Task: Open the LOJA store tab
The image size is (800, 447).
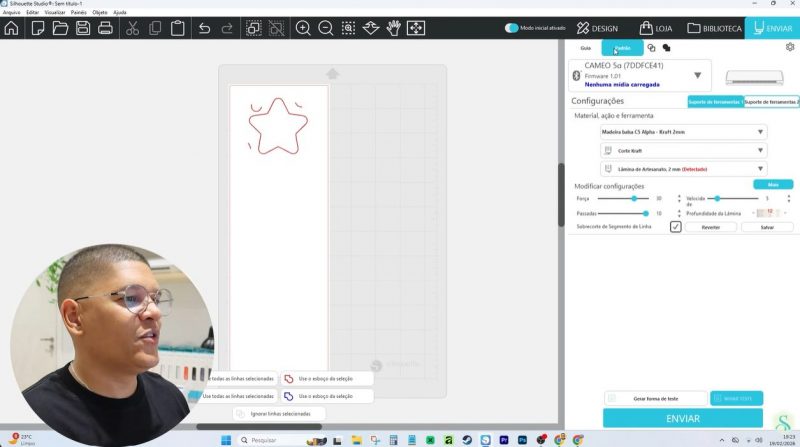Action: point(656,29)
